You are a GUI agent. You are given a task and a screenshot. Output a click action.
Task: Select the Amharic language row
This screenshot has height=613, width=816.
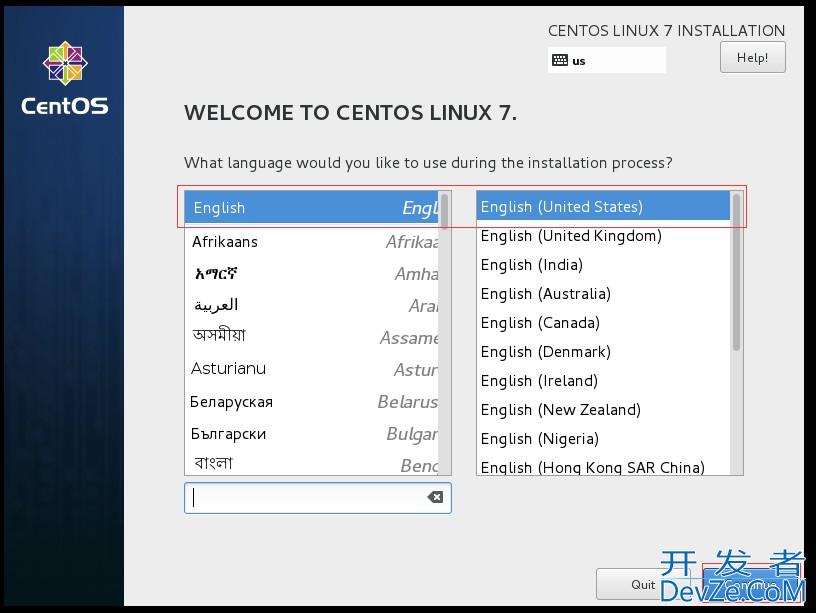312,274
